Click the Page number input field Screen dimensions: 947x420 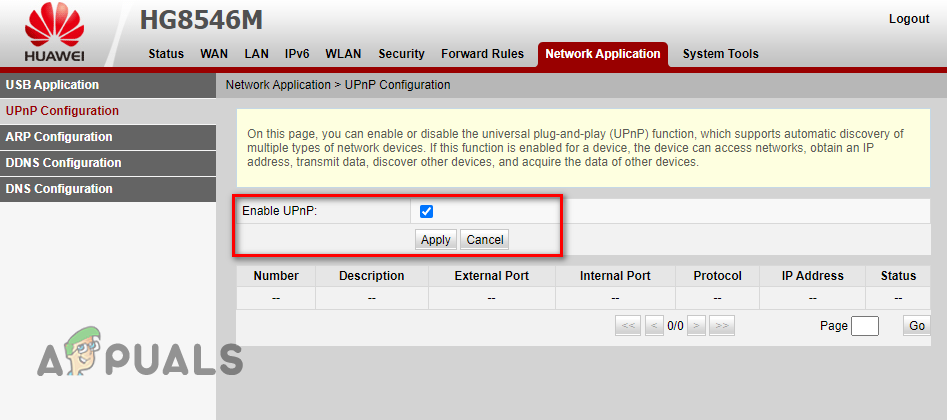pyautogui.click(x=864, y=326)
